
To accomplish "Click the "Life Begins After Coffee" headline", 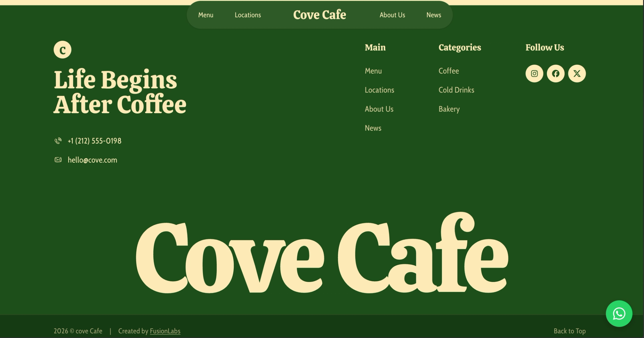I will tap(120, 92).
